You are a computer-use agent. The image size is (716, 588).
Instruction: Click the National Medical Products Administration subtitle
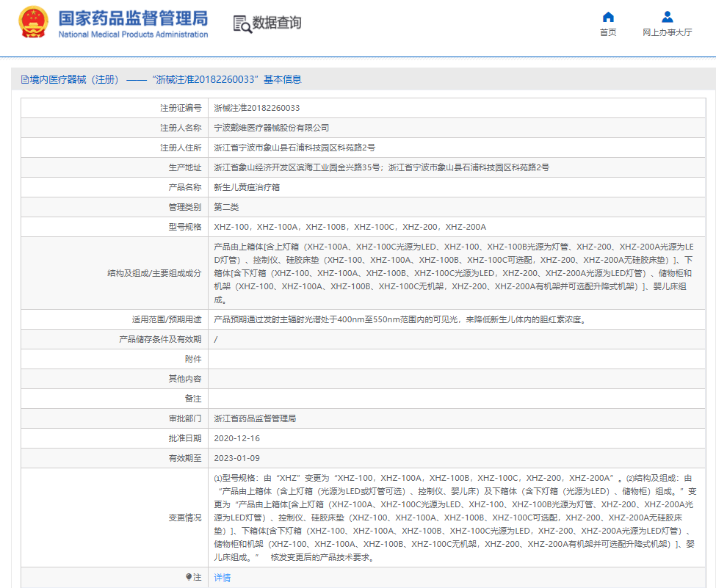133,35
